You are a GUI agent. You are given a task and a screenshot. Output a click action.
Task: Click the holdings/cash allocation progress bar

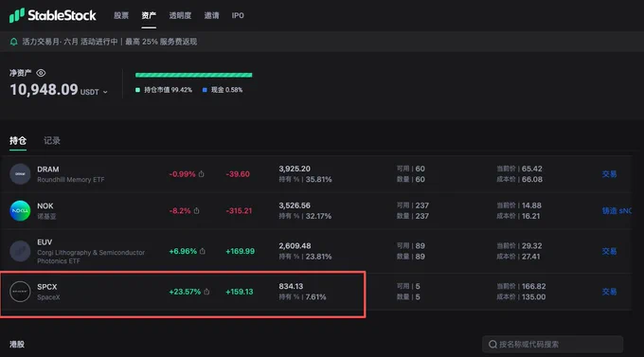pyautogui.click(x=193, y=75)
